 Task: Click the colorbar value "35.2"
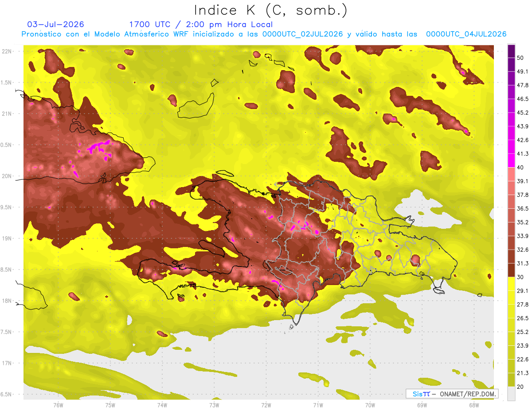point(523,222)
